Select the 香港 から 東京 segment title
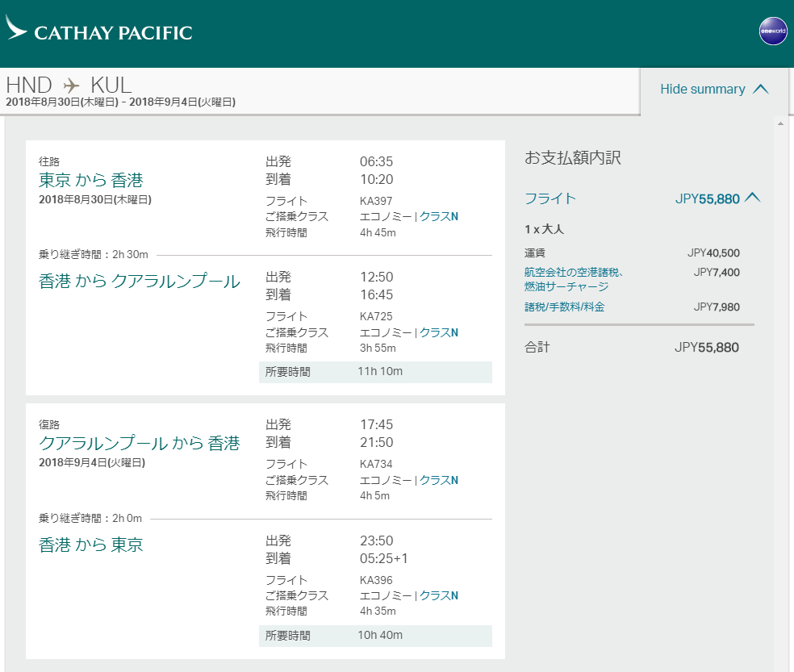The width and height of the screenshot is (794, 672). tap(91, 545)
